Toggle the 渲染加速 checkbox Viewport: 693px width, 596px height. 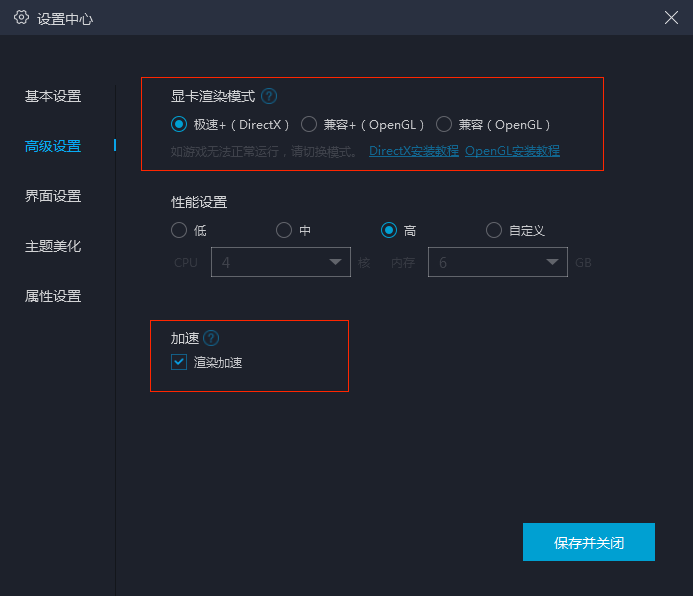pyautogui.click(x=179, y=362)
